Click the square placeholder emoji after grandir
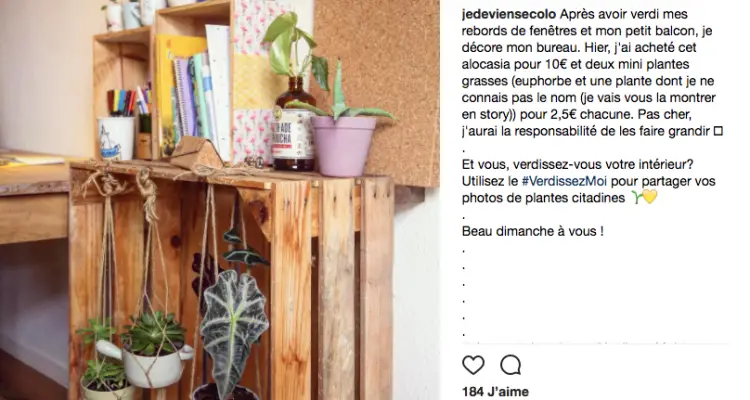The height and width of the screenshot is (400, 750). tap(718, 131)
